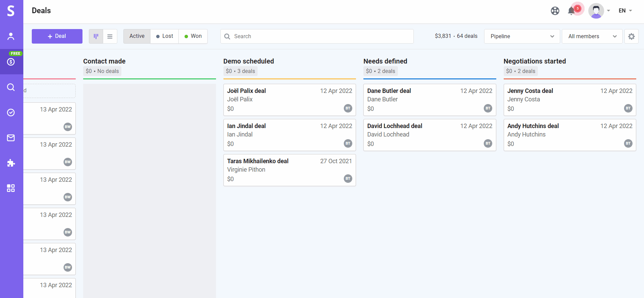This screenshot has height=298, width=644.
Task: Open the EN language dropdown
Action: (625, 10)
